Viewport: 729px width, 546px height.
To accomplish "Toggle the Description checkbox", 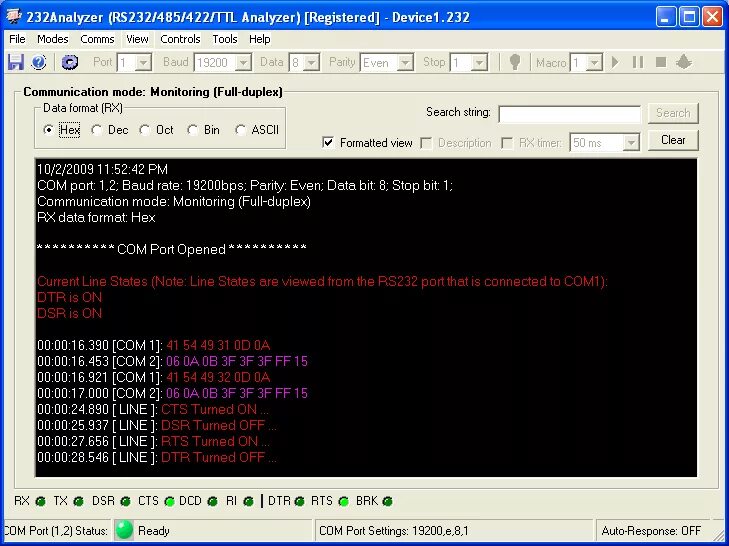I will pyautogui.click(x=426, y=143).
